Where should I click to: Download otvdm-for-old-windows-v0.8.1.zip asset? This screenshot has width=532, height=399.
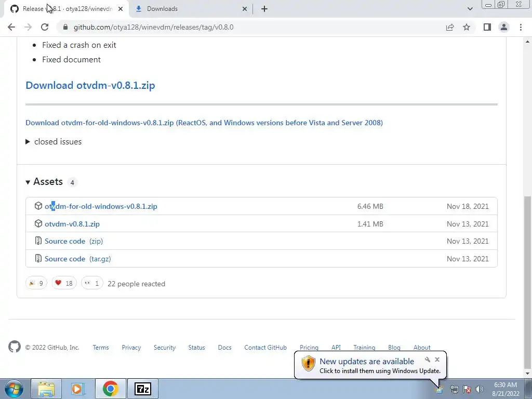click(x=101, y=206)
